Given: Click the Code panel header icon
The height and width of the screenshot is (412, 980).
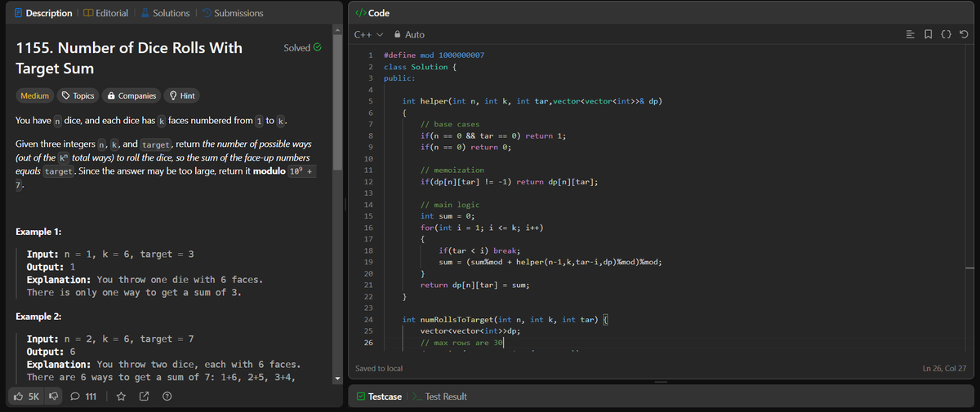Looking at the screenshot, I should click(x=359, y=13).
